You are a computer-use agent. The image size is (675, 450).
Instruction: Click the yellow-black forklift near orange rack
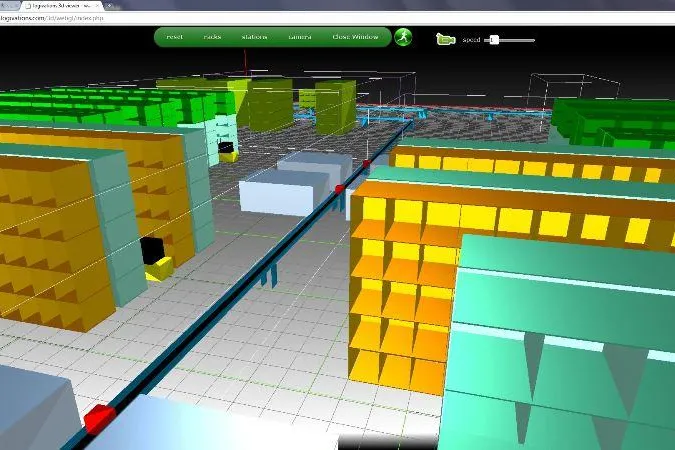[156, 259]
